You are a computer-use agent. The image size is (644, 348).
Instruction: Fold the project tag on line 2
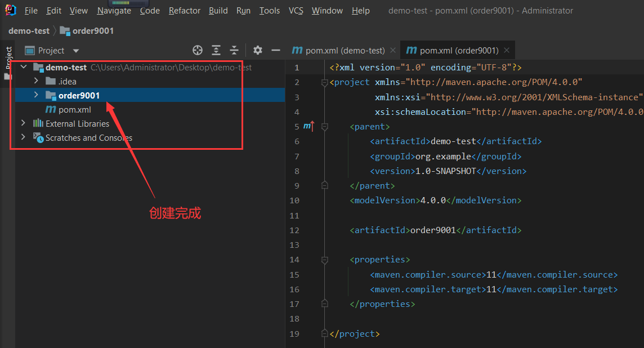click(x=324, y=83)
